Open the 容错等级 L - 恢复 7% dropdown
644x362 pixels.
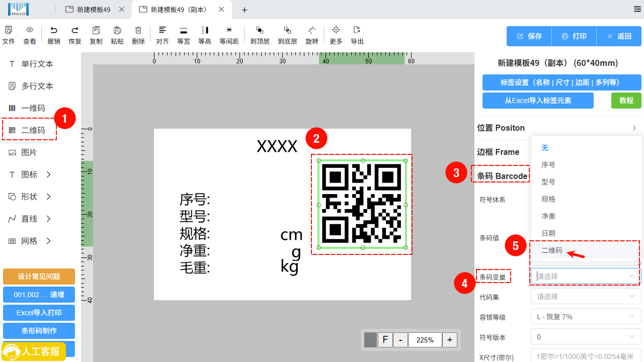(x=586, y=317)
